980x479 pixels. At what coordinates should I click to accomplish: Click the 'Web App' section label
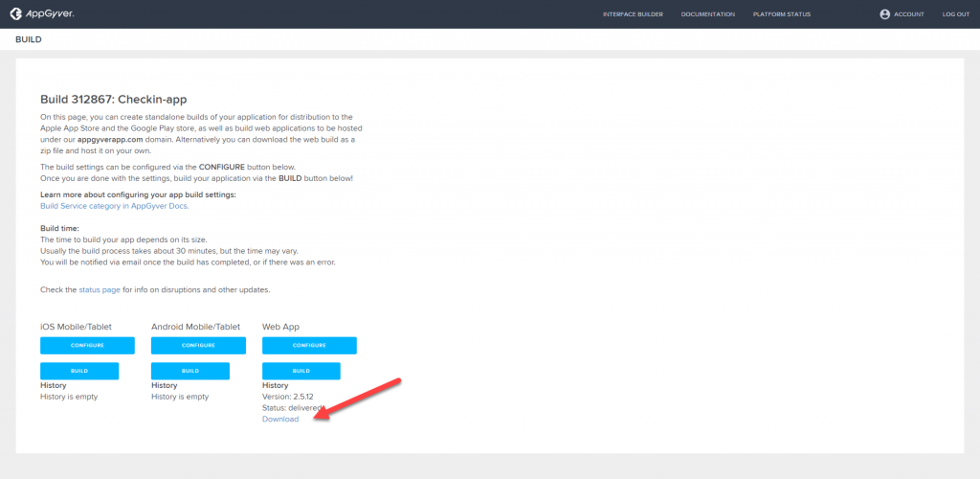point(280,327)
